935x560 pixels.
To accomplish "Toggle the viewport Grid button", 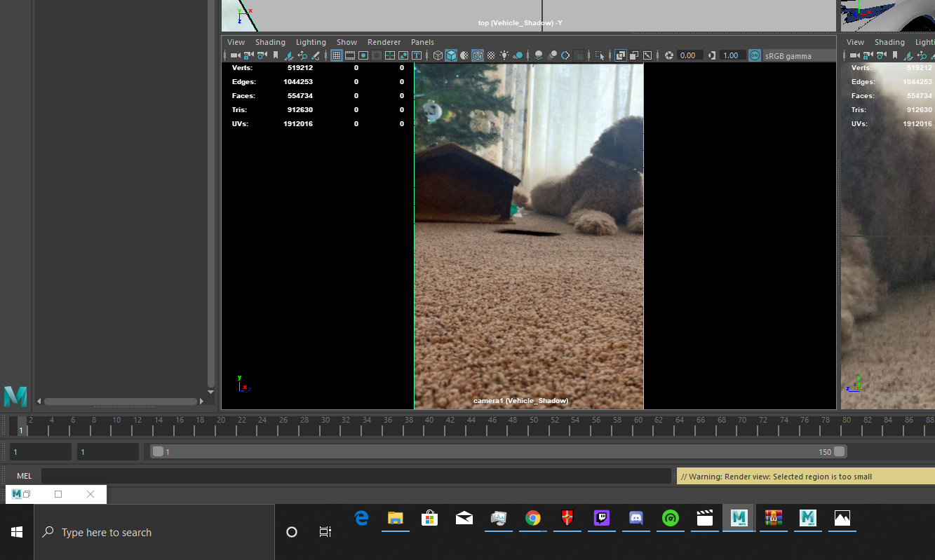I will point(337,55).
